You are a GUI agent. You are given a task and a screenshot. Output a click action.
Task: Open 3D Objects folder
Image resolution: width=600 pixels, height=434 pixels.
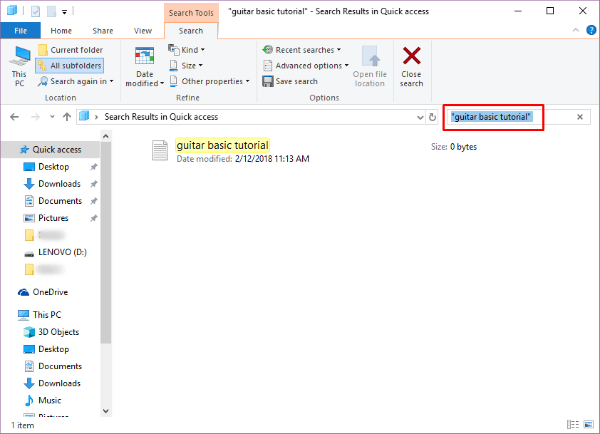click(59, 332)
